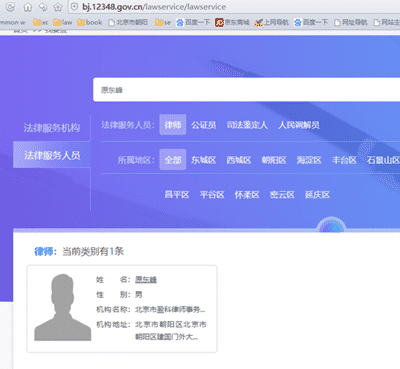400x369 pixels.
Task: Choose the 司法鉴定人 personnel category
Action: 247,125
